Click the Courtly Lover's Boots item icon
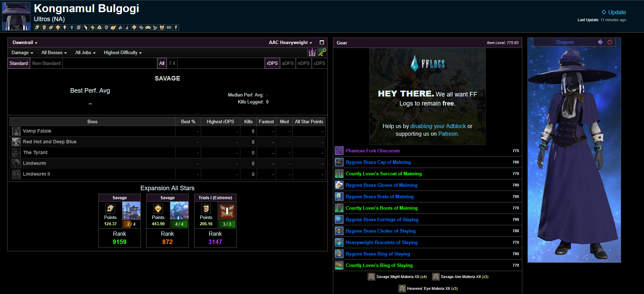Viewport: 644px width, 294px height. (339, 208)
